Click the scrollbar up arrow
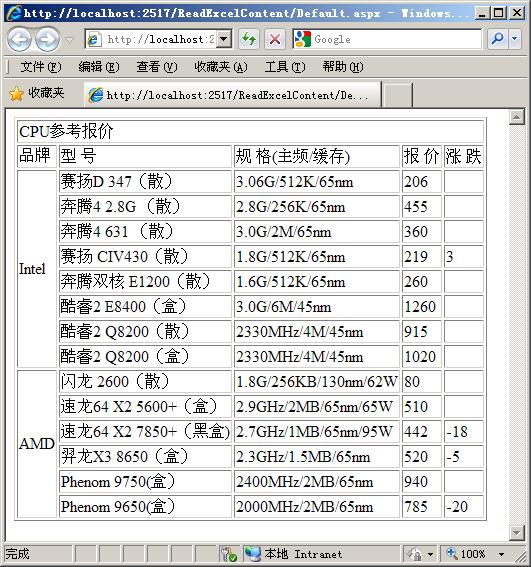The height and width of the screenshot is (567, 531). (x=517, y=118)
